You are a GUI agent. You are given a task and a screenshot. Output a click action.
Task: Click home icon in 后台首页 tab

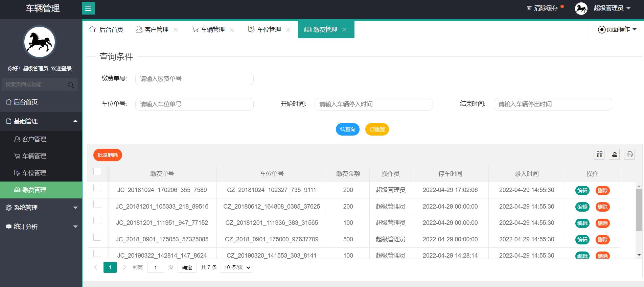pyautogui.click(x=92, y=29)
